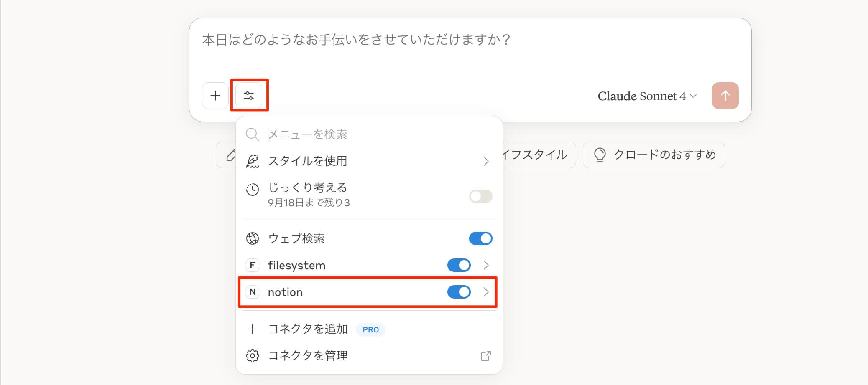Click the クロードのおすすめ suggestion button
This screenshot has height=385, width=868.
654,155
